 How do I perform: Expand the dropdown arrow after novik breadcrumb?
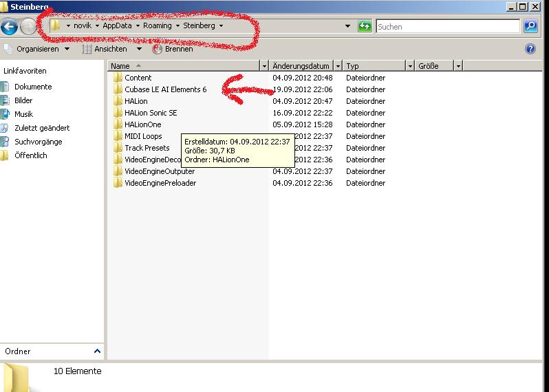click(x=97, y=25)
